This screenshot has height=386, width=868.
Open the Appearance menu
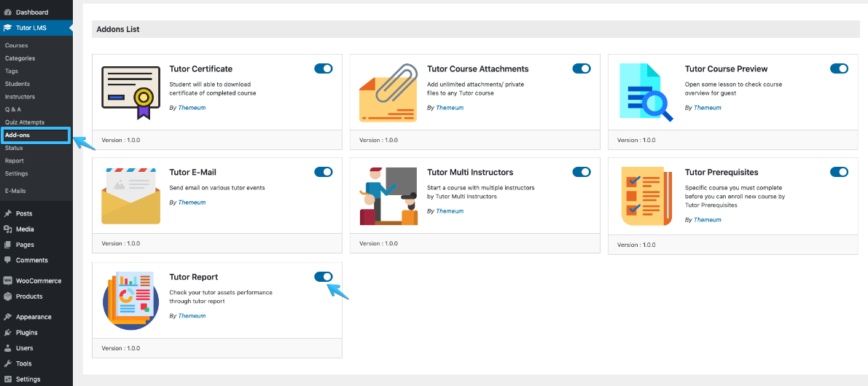[34, 317]
